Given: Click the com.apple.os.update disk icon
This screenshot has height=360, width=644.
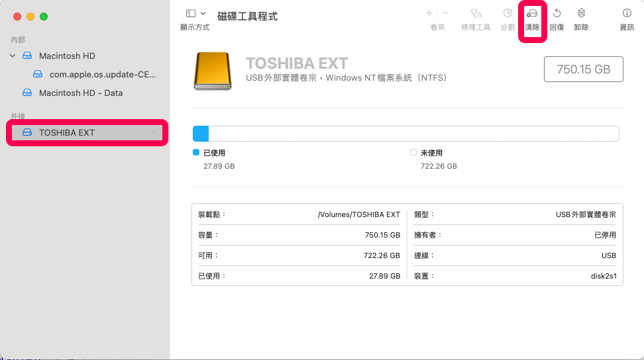Looking at the screenshot, I should [x=38, y=74].
